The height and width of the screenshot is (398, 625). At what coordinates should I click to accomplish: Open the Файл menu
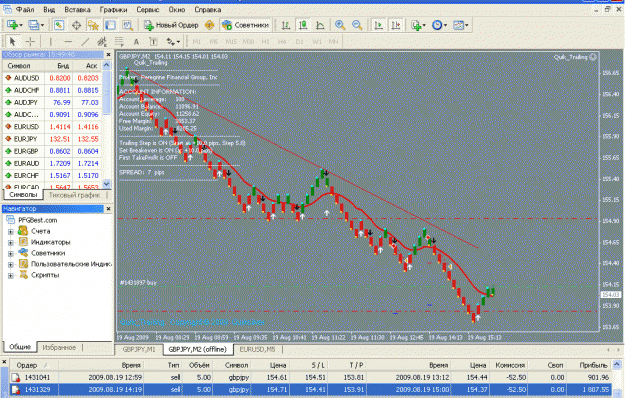(x=25, y=10)
